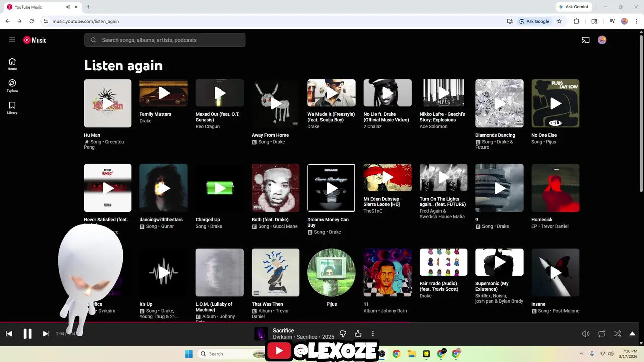
Task: Bookmark this page with star icon
Action: pyautogui.click(x=559, y=21)
